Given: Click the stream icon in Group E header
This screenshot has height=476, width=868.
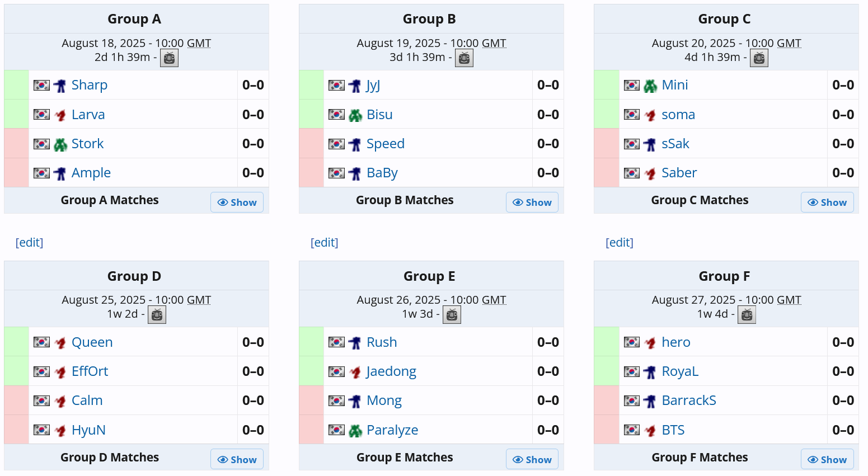Looking at the screenshot, I should tap(452, 314).
